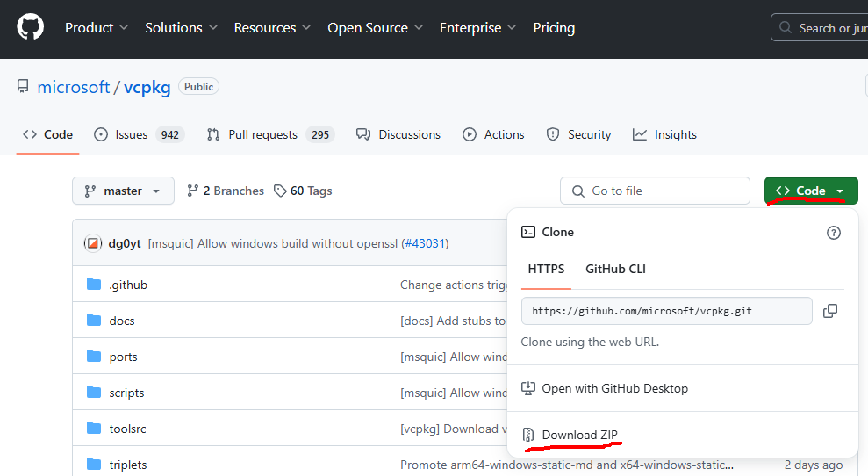The height and width of the screenshot is (476, 868).
Task: Click the clone URL text box
Action: [x=666, y=311]
